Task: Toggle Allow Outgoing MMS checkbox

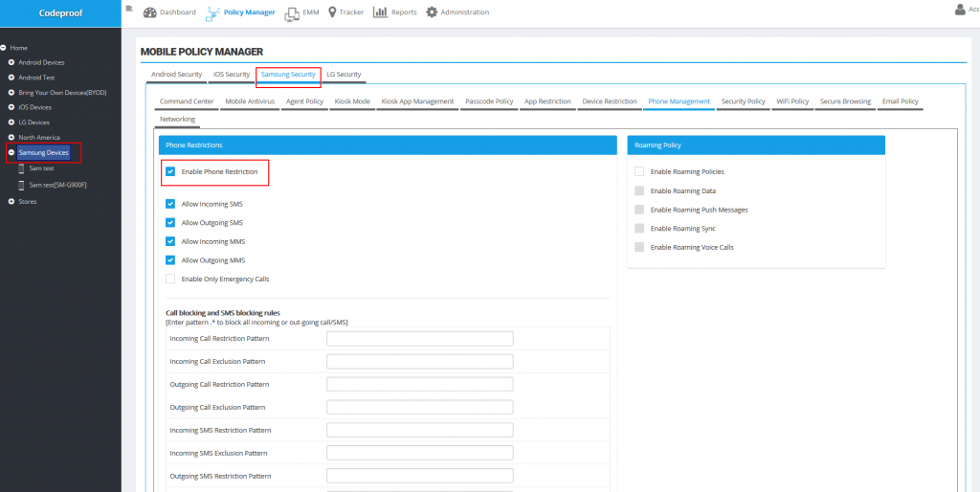Action: (x=170, y=260)
